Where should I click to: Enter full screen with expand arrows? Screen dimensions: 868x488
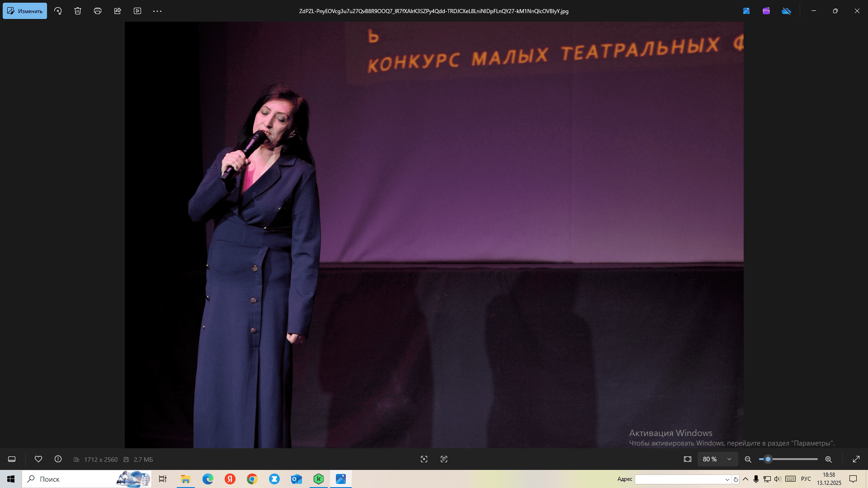[x=856, y=459]
